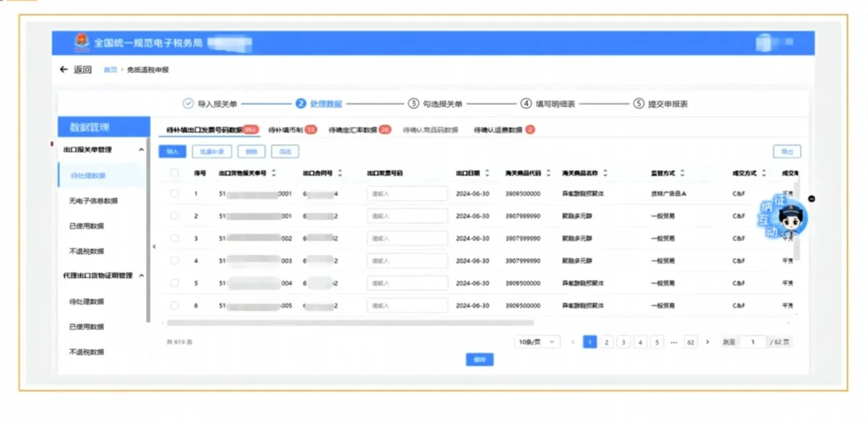Check the select-all checkbox in table header
Screen dimensions: 868x422
tap(174, 172)
